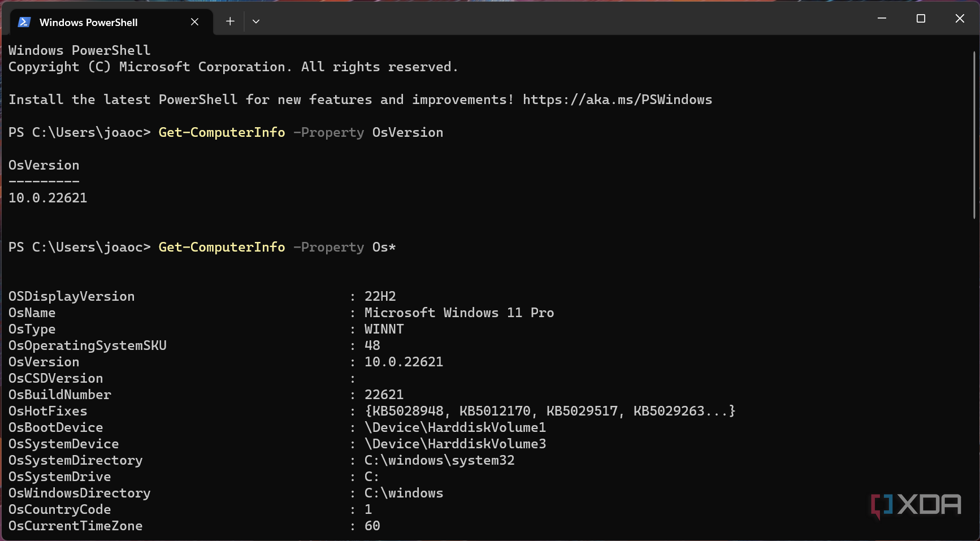The width and height of the screenshot is (980, 541).
Task: Maximize the terminal window
Action: click(x=921, y=19)
